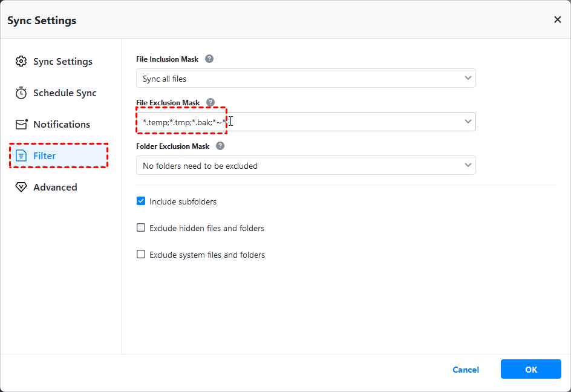
Task: Click the Filter document icon in sidebar
Action: 21,156
